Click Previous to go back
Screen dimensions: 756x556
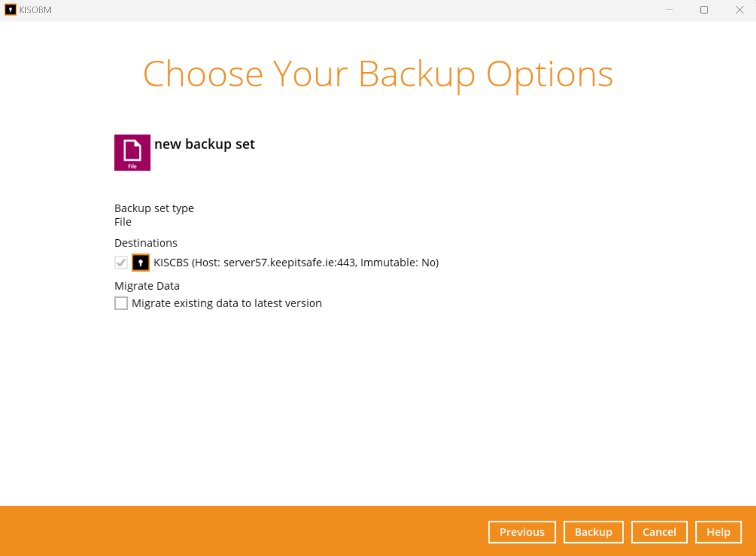point(522,532)
